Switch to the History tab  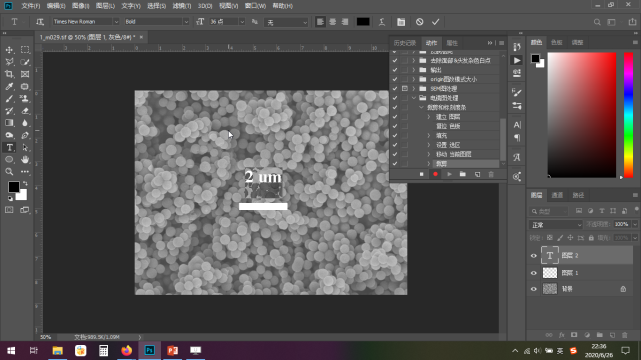405,43
